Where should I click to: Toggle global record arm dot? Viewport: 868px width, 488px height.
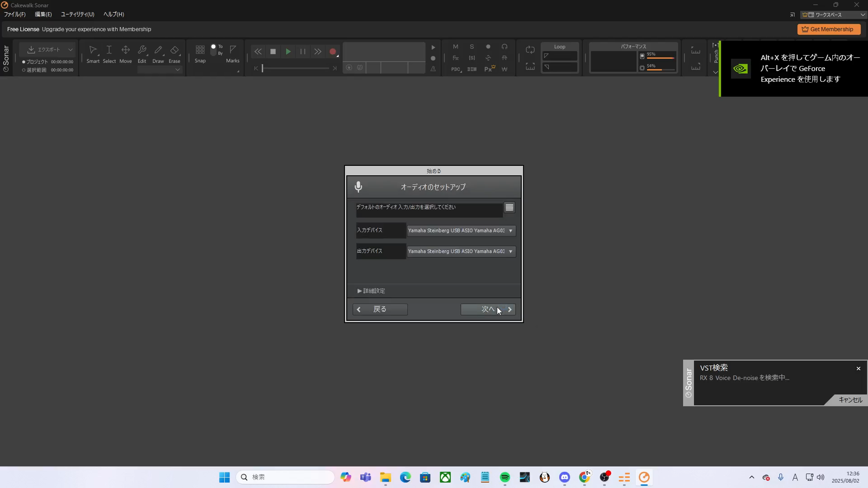point(488,47)
